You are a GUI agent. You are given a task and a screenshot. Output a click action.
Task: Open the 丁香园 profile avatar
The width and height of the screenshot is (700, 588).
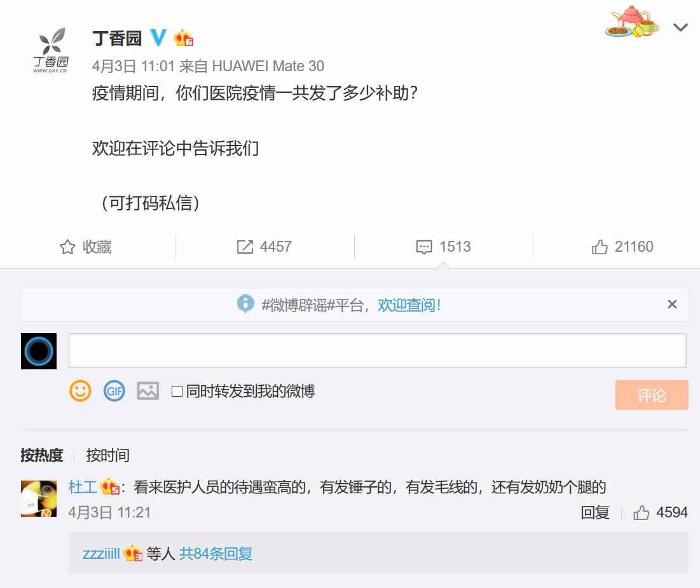[x=50, y=50]
